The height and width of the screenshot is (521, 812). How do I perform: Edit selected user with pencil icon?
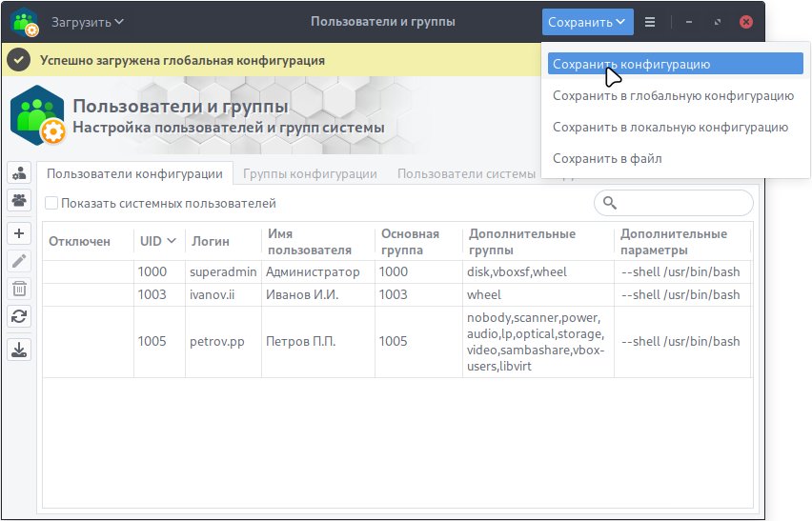tap(19, 261)
